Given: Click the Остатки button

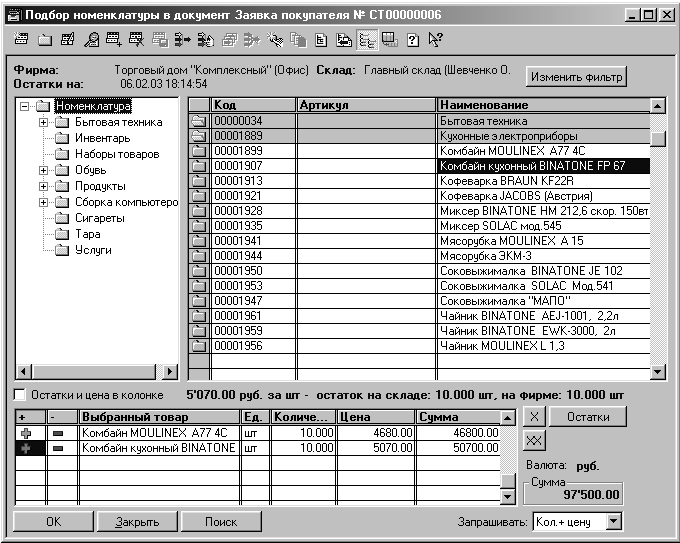Looking at the screenshot, I should coord(588,417).
